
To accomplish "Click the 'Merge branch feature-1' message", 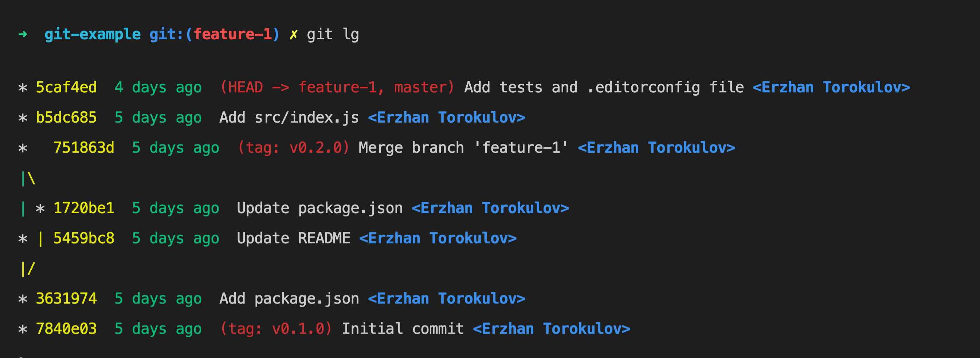I will point(463,147).
